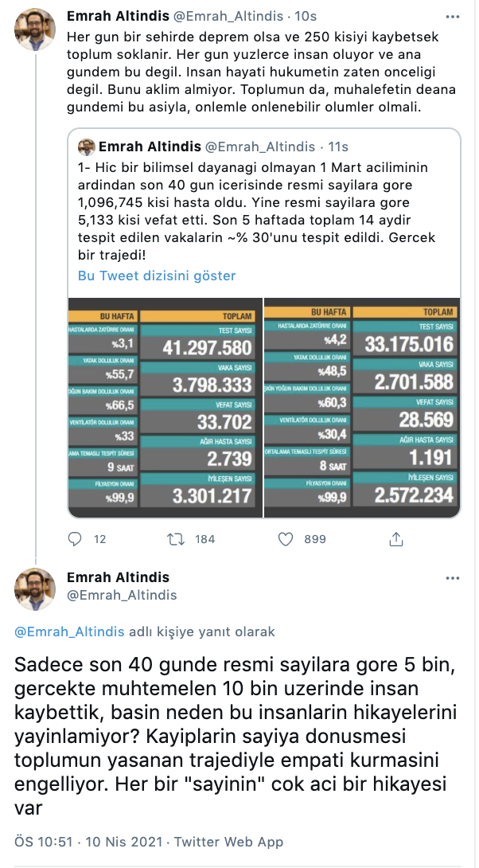Click the ÖS 10:51 · 10 Nis 2021 timestamp

coord(88,842)
